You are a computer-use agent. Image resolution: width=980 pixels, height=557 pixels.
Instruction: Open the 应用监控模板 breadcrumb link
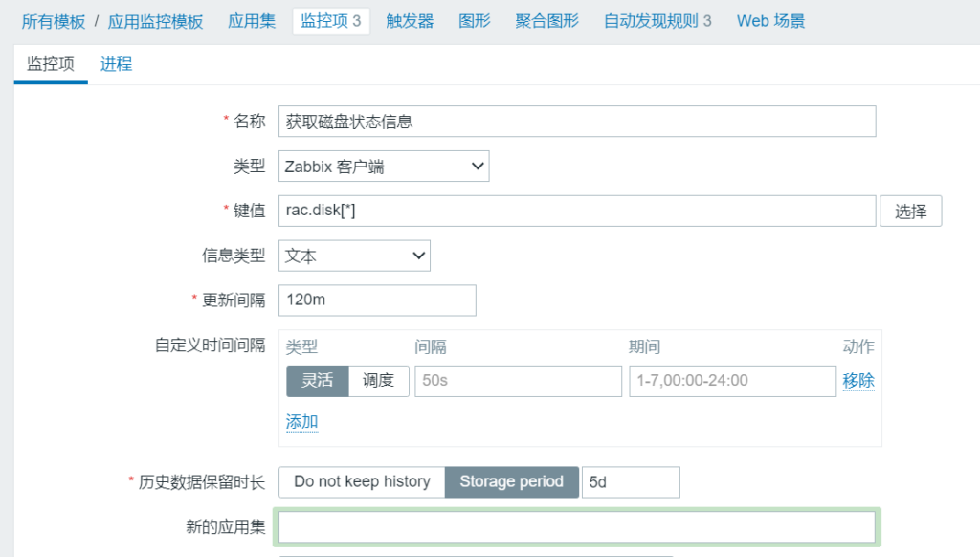click(155, 21)
